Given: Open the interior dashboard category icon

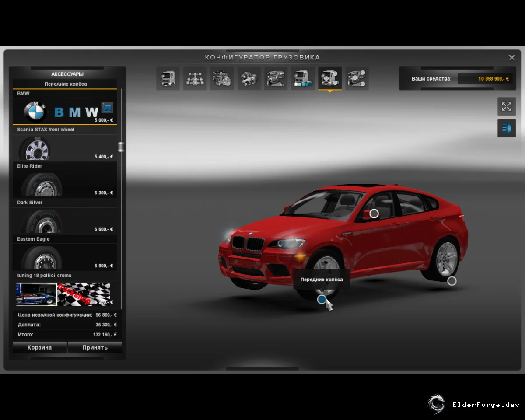Looking at the screenshot, I should (x=276, y=78).
